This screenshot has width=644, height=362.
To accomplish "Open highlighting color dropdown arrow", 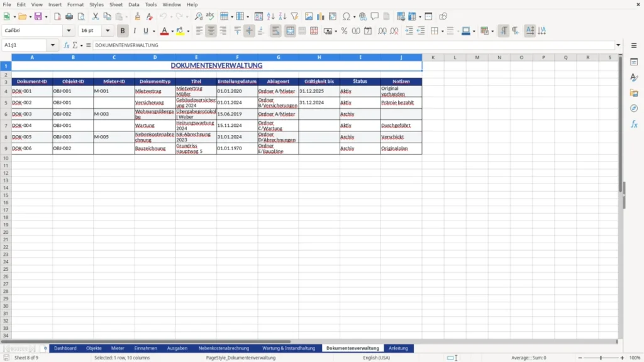I will [188, 31].
